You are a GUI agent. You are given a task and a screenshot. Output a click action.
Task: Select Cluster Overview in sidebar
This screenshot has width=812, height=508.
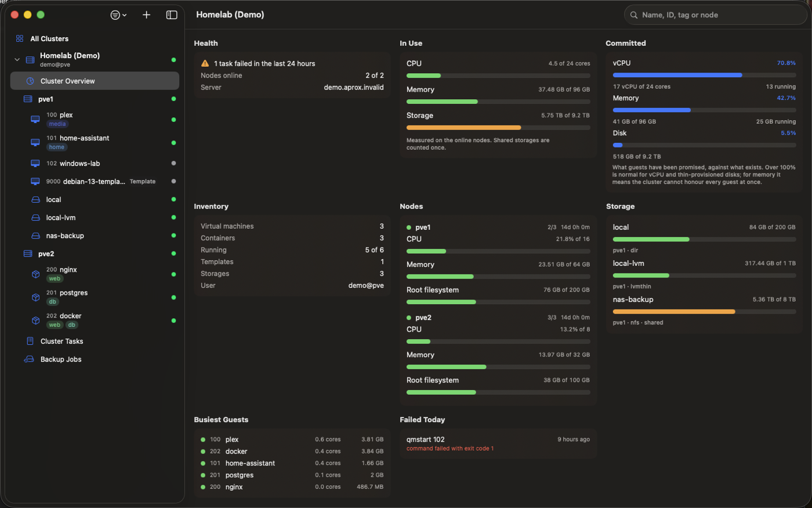point(95,81)
